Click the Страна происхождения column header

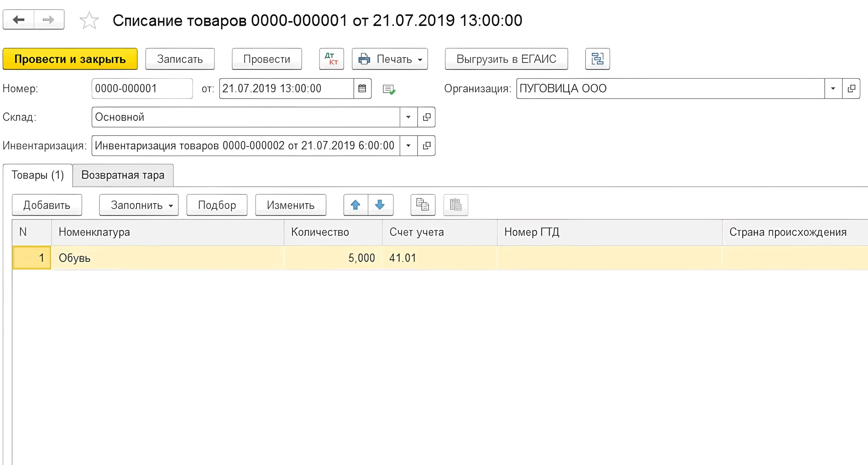(795, 232)
